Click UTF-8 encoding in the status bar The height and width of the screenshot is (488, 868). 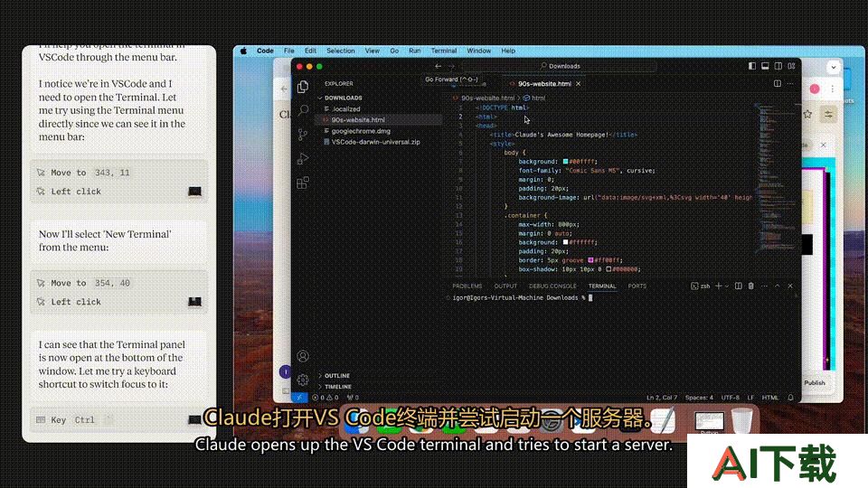tap(731, 398)
